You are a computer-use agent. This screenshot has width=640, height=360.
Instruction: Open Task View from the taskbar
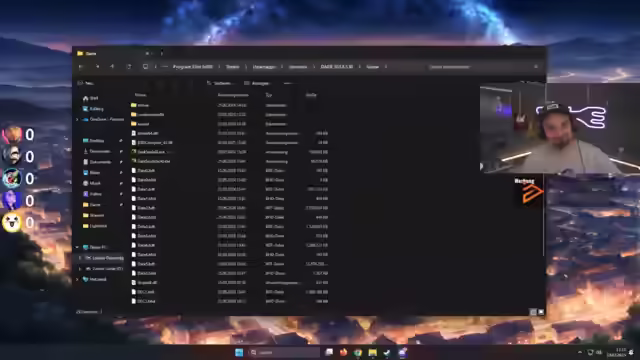(329, 352)
